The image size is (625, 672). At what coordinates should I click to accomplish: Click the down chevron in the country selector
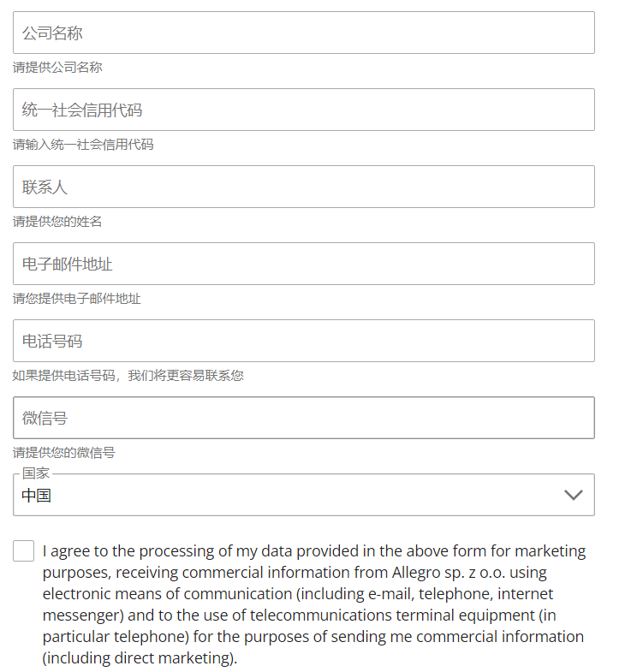573,495
